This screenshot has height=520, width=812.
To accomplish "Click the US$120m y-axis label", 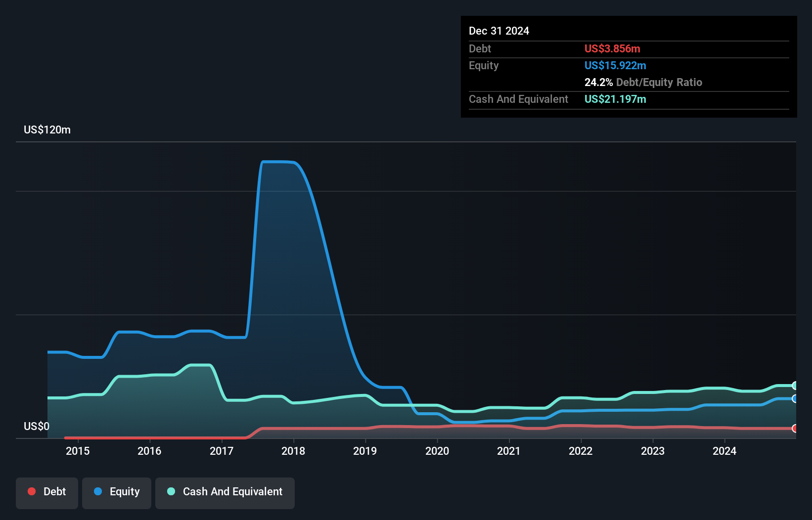I will tap(47, 130).
